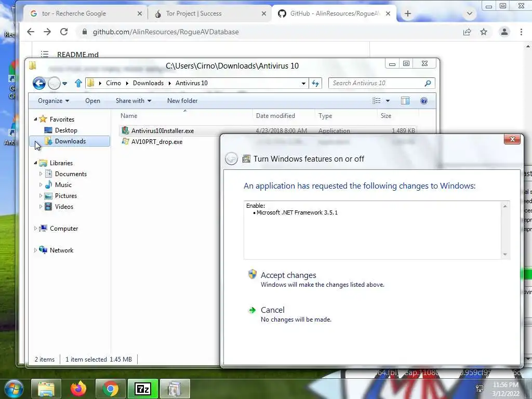Open the Organize menu
Viewport: 532px width, 399px height.
tap(54, 101)
